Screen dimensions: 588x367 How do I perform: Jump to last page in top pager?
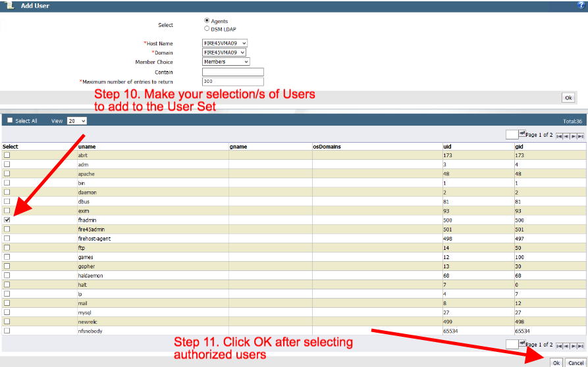(581, 136)
